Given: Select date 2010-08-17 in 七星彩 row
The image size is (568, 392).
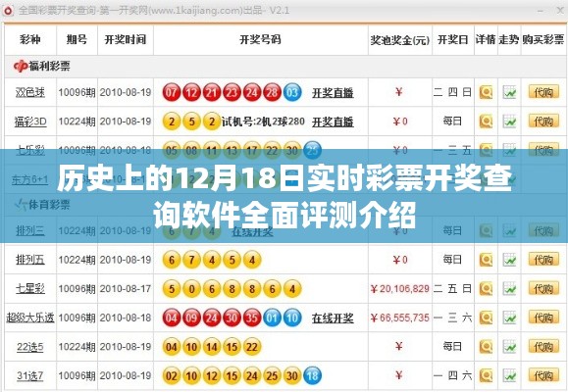Looking at the screenshot, I should tap(126, 288).
